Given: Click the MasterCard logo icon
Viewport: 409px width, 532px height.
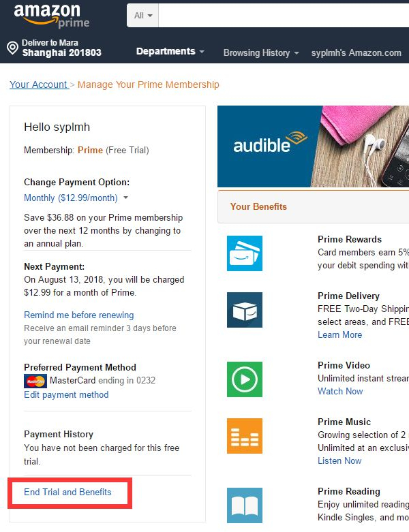Looking at the screenshot, I should point(35,381).
